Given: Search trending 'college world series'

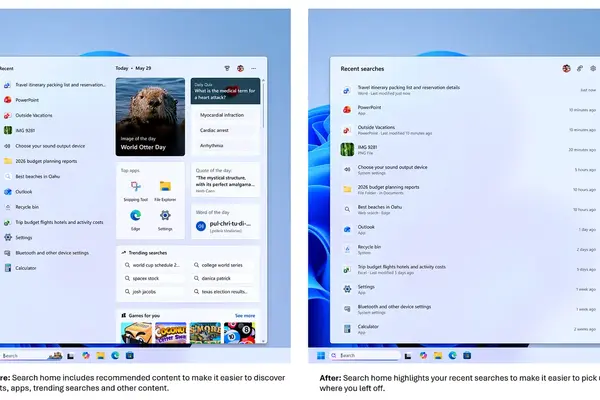Looking at the screenshot, I should 223,265.
